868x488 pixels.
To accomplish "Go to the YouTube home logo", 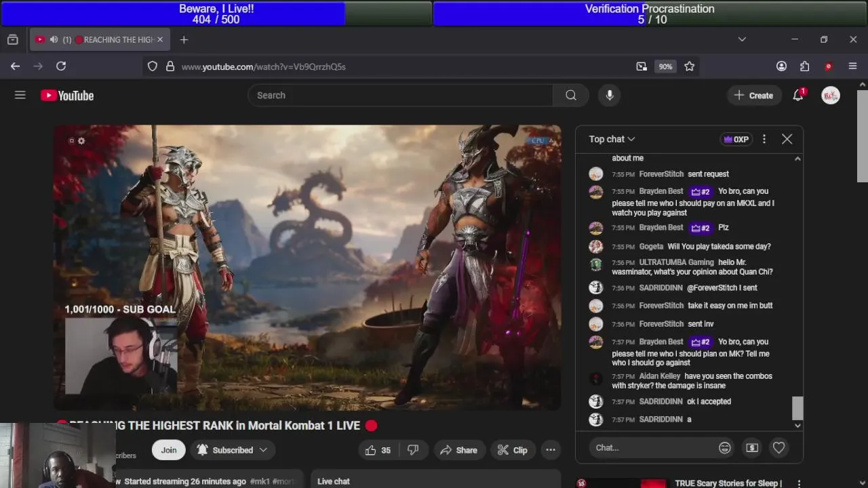I will point(67,96).
